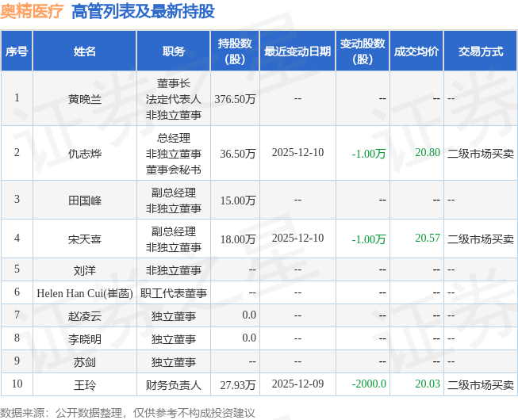Screen dimensions: 518x420
Task: Click the date 2025-12-09
Action: point(297,384)
